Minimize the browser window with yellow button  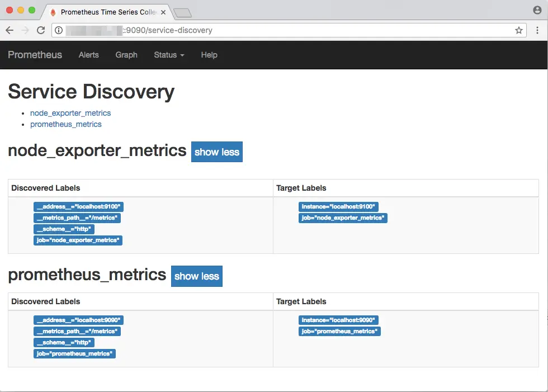tap(21, 10)
